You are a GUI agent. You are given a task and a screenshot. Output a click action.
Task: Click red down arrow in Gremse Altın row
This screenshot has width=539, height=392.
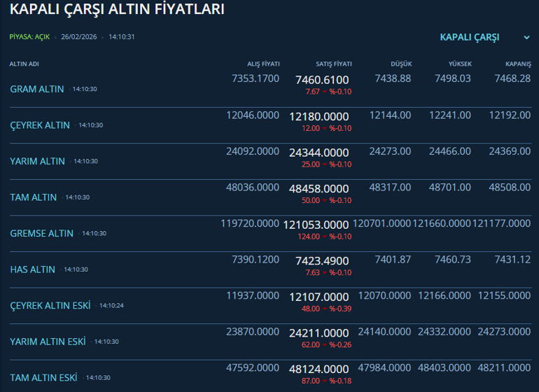(325, 237)
